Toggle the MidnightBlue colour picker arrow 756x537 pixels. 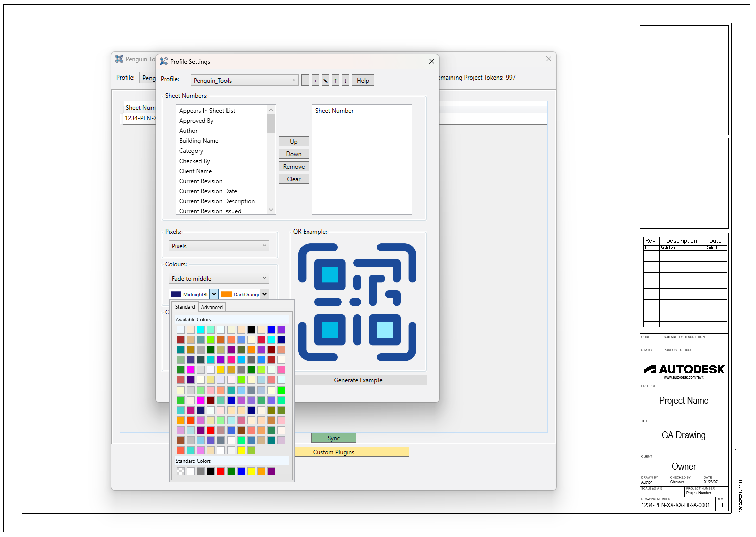click(x=214, y=294)
